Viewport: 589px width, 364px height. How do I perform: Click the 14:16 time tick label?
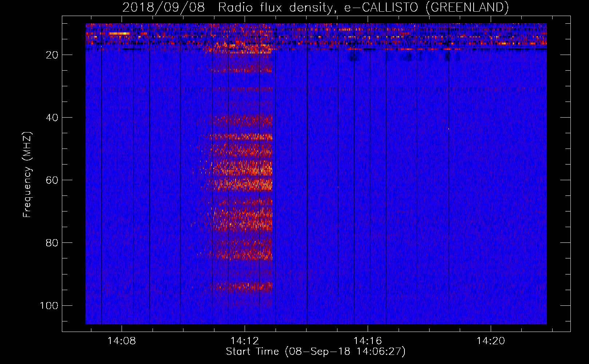pos(368,341)
